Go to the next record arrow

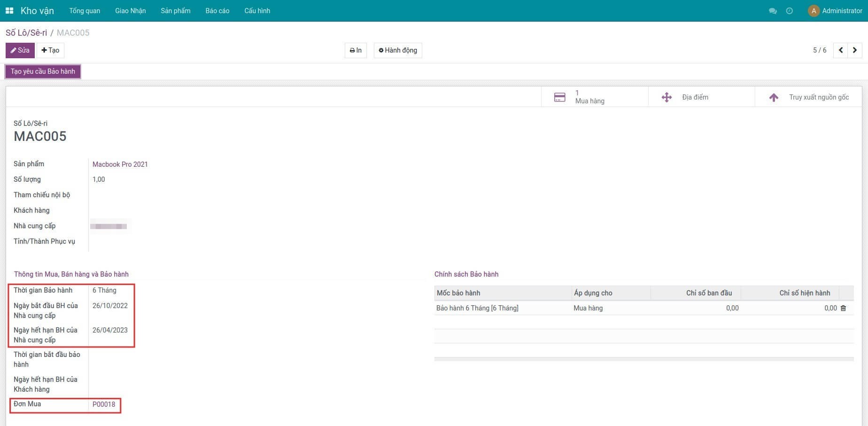[855, 50]
